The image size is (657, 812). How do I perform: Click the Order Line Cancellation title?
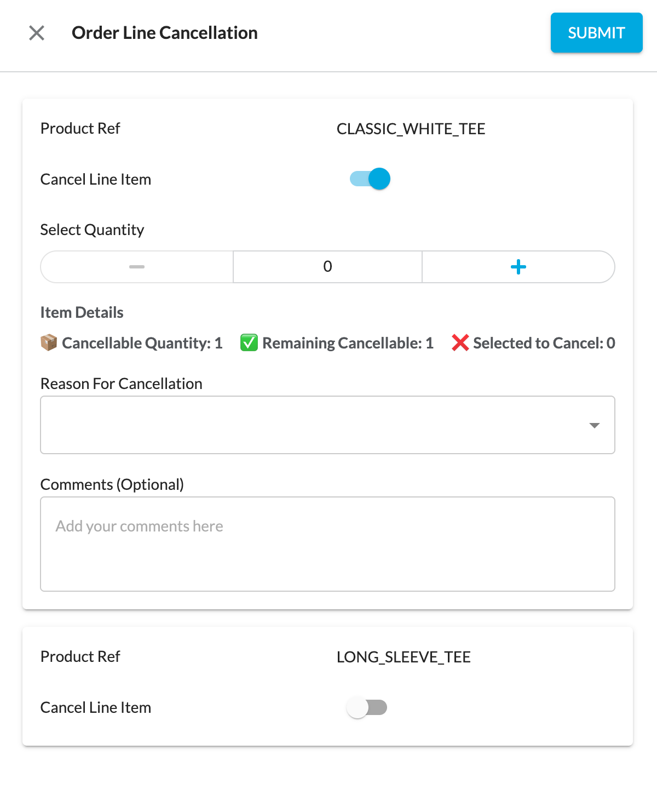(x=164, y=33)
